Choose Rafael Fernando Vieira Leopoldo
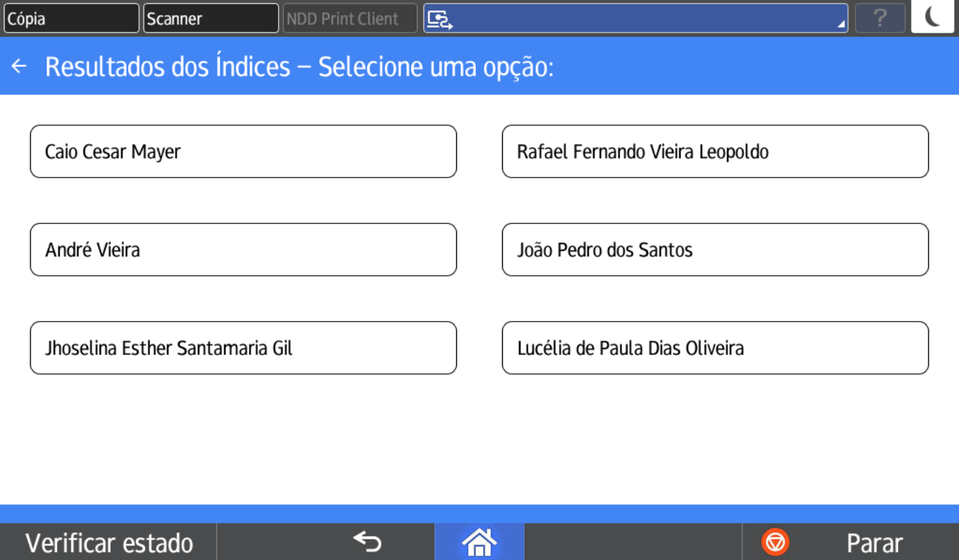 coord(715,151)
